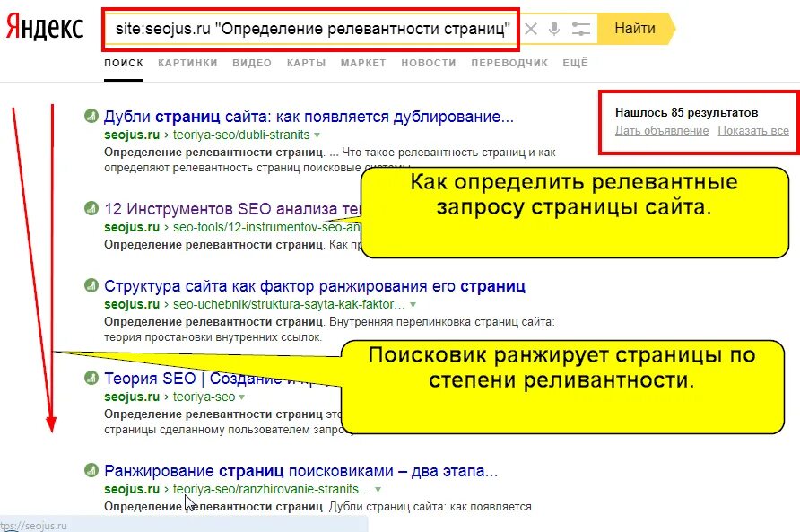Open teoriya-seo/ranzhirovanie-stranits URL path

pyautogui.click(x=272, y=489)
